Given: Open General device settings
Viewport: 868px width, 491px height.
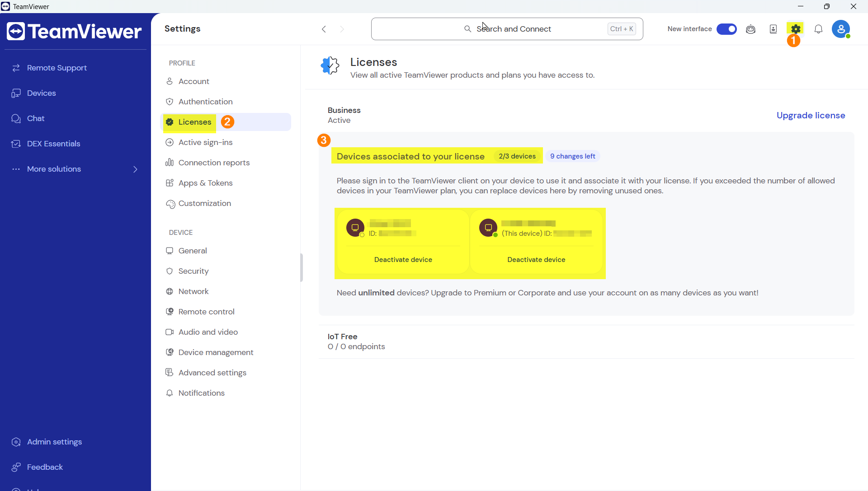Looking at the screenshot, I should coord(226,251).
